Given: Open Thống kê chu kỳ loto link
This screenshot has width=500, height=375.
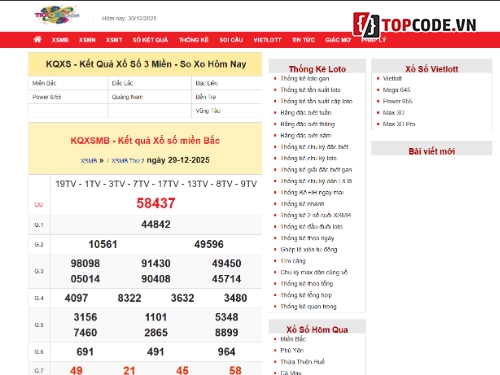Looking at the screenshot, I should coord(308,158).
